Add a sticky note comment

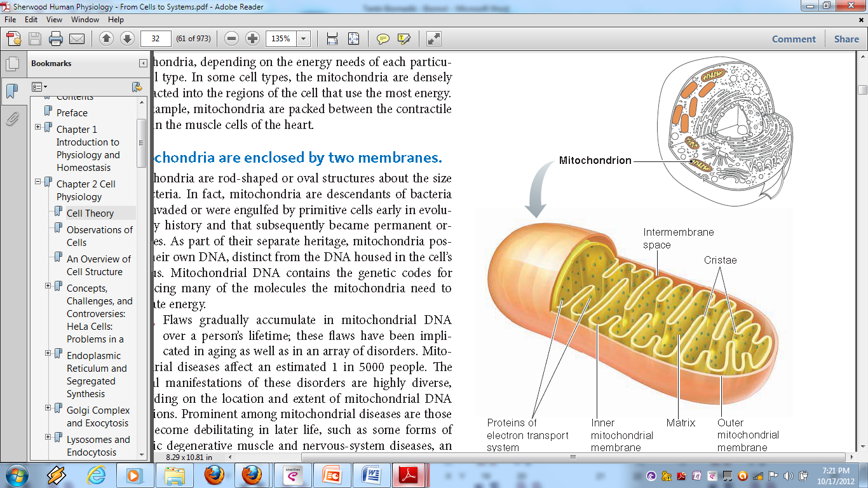coord(383,39)
